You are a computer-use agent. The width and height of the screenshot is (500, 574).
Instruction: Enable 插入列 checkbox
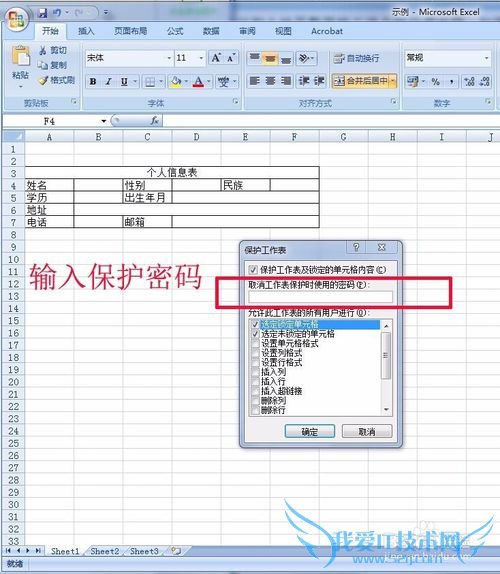tap(255, 372)
